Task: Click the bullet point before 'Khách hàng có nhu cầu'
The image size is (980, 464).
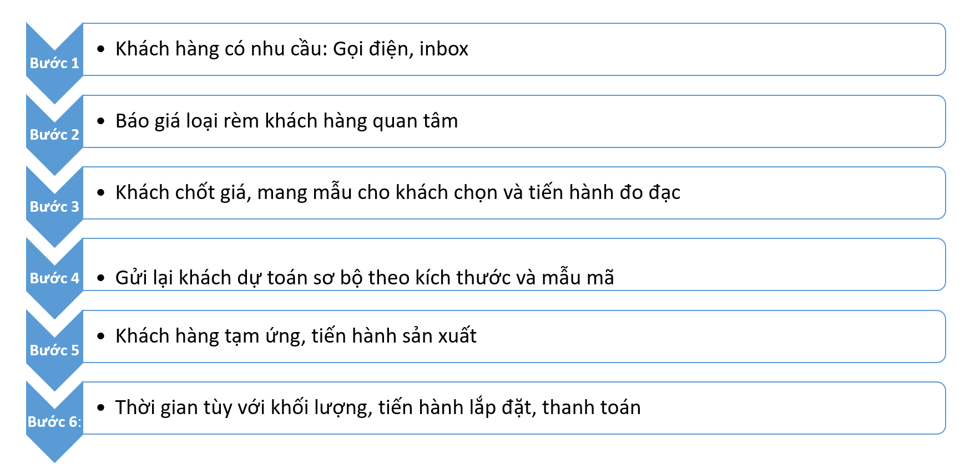Action: point(100,49)
